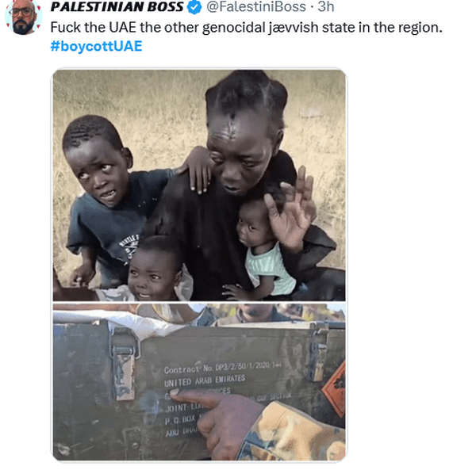Click the baby in the green striped shirt
This screenshot has height=470, width=476.
263,247
